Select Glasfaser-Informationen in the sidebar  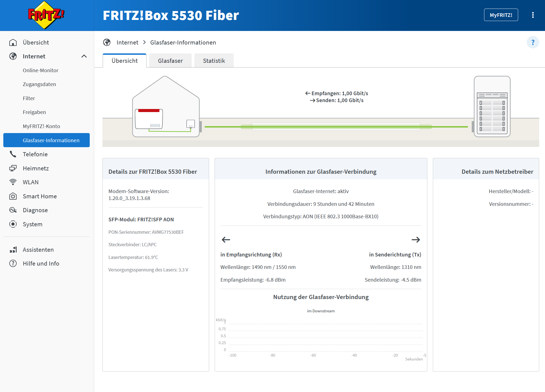coord(47,140)
